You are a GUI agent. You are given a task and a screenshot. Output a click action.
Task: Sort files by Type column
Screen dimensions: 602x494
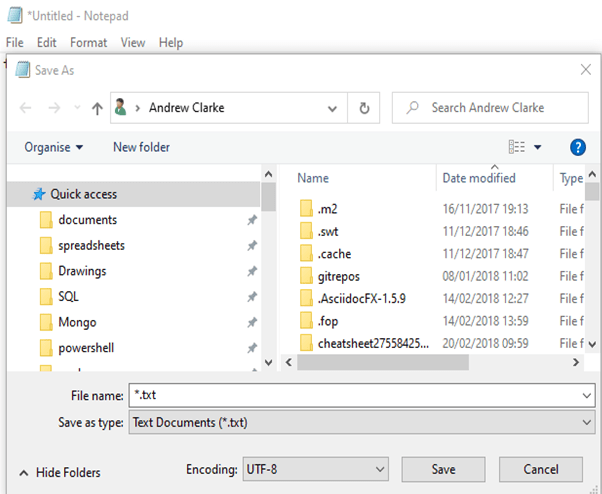pos(571,178)
